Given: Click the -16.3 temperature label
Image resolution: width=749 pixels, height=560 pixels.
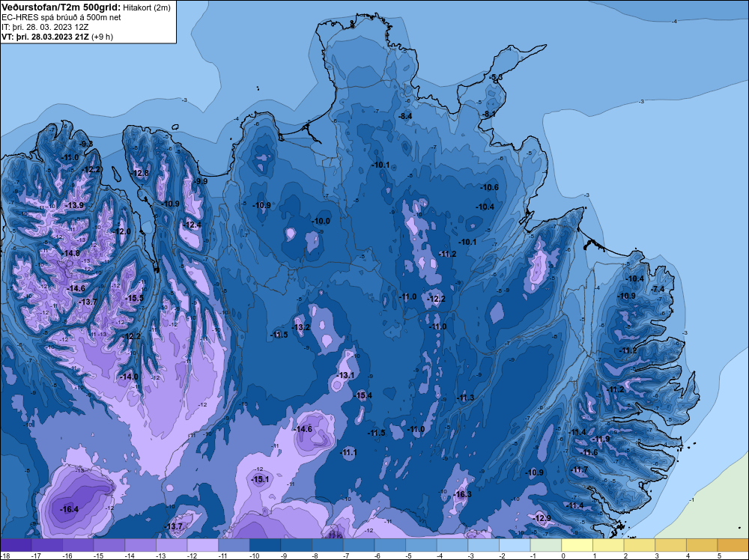Looking at the screenshot, I should [462, 494].
